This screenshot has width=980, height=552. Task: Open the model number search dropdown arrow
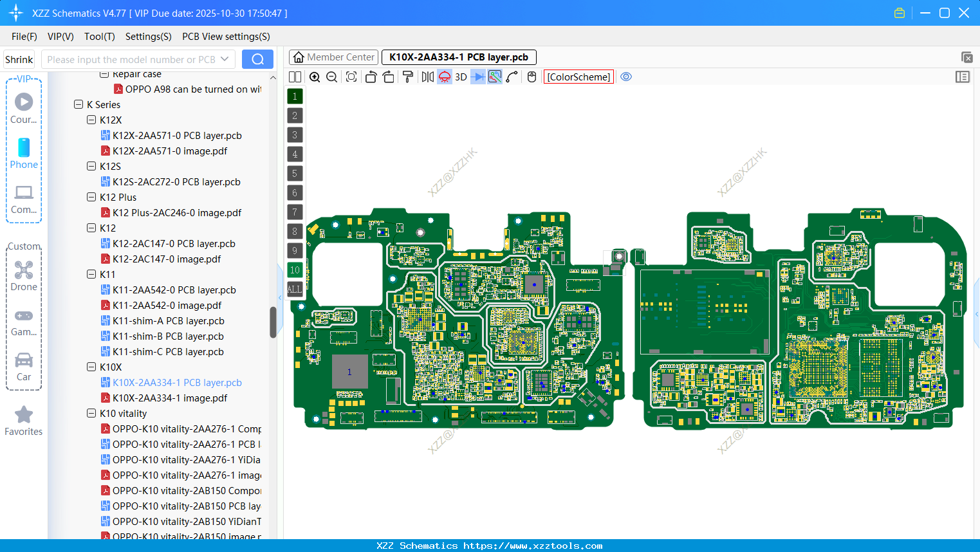(225, 59)
